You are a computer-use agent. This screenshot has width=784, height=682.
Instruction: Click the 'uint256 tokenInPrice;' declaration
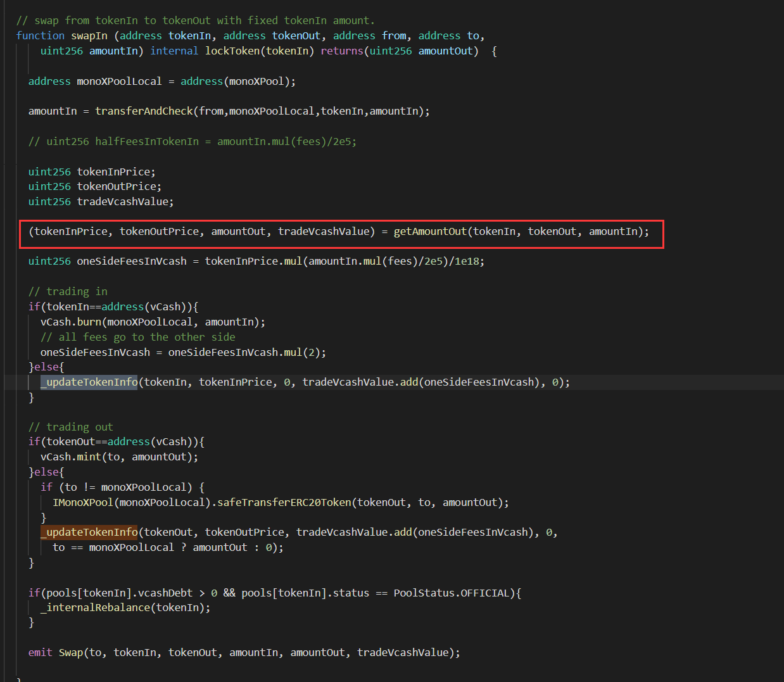pos(92,172)
